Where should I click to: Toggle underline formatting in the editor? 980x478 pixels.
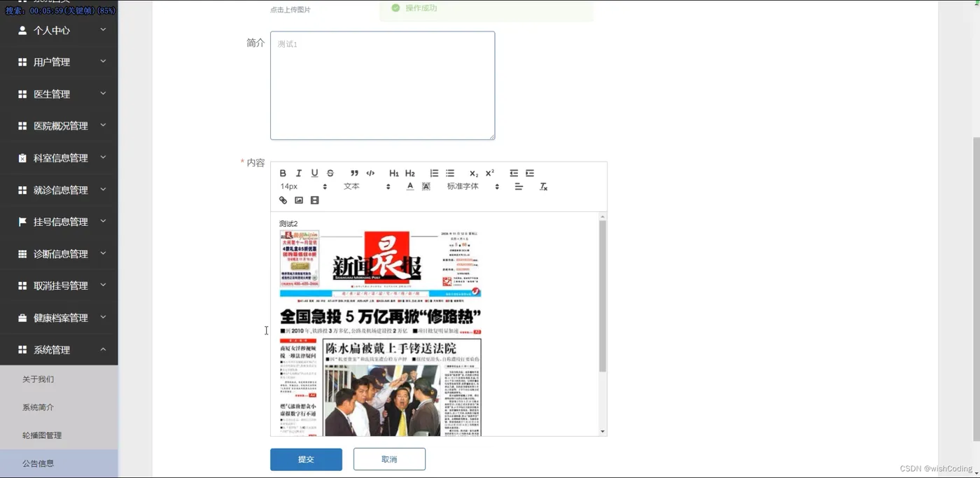click(x=314, y=173)
